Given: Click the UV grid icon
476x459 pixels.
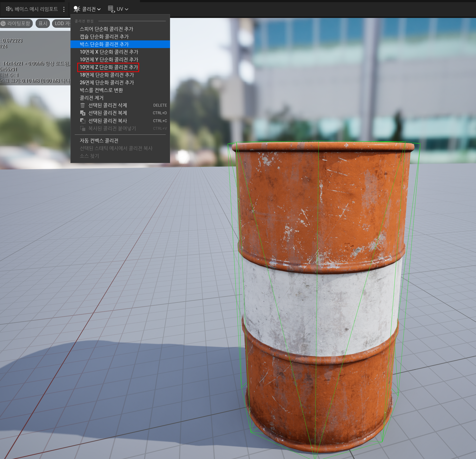Looking at the screenshot, I should pos(111,9).
